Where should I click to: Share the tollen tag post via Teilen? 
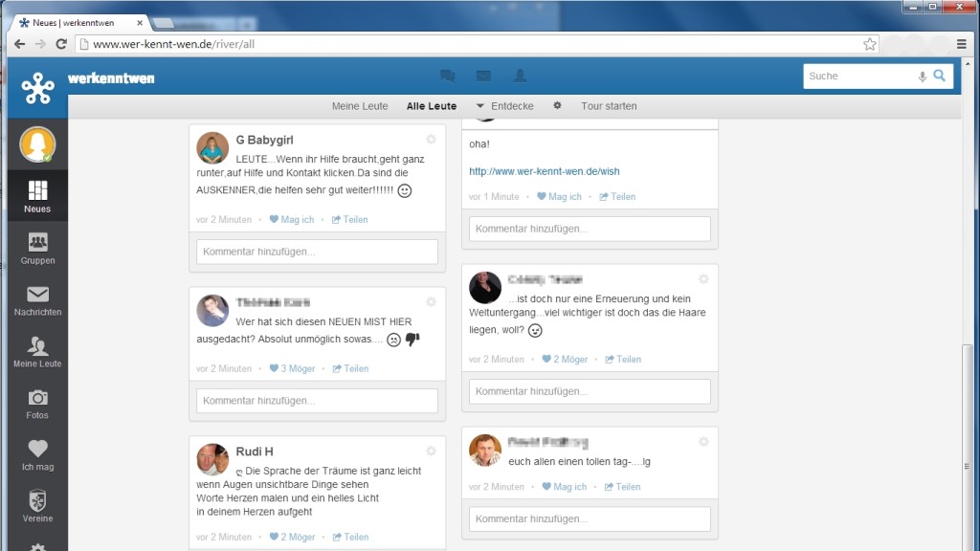622,487
